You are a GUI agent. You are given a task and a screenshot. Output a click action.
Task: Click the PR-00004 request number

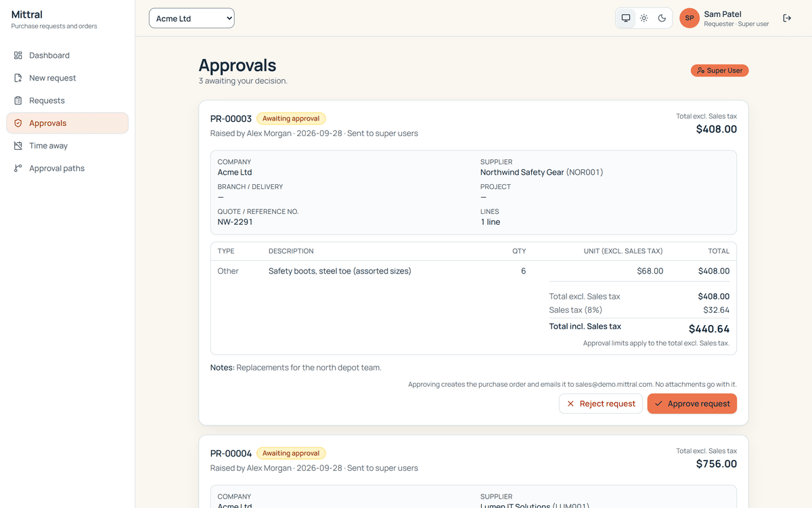pyautogui.click(x=231, y=453)
